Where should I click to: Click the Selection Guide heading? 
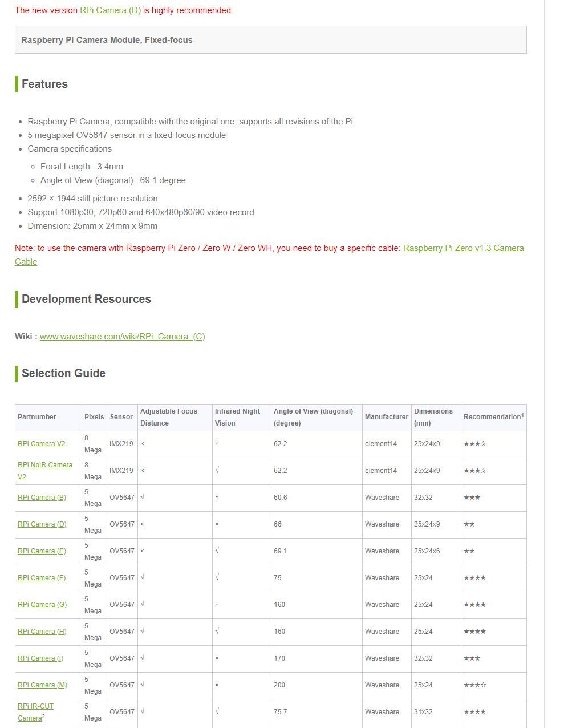click(x=63, y=373)
